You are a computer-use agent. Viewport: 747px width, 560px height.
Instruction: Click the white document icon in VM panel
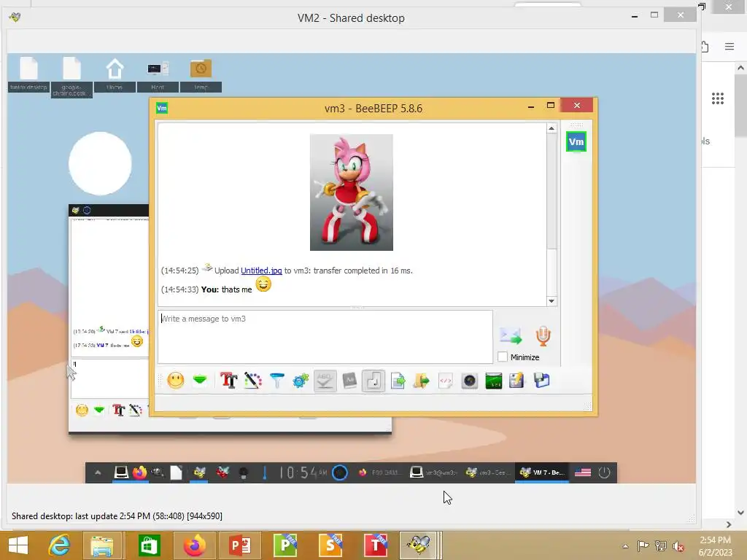[x=177, y=472]
